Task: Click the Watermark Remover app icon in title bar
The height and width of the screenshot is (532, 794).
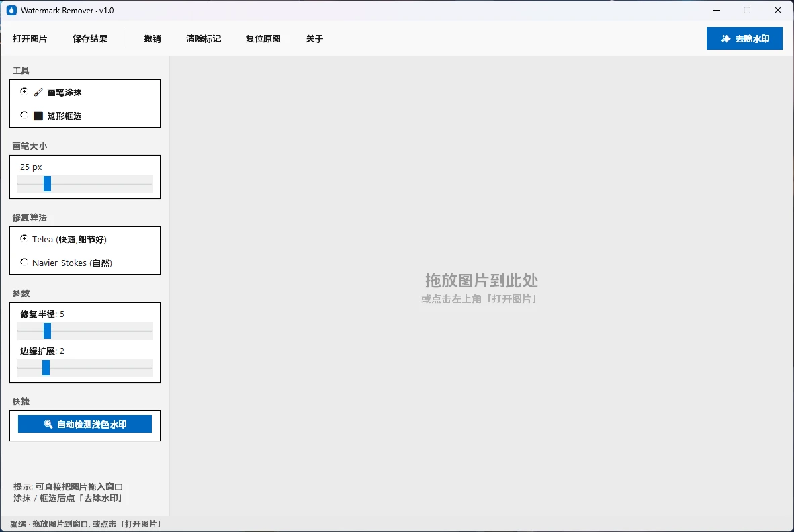Action: click(x=11, y=10)
